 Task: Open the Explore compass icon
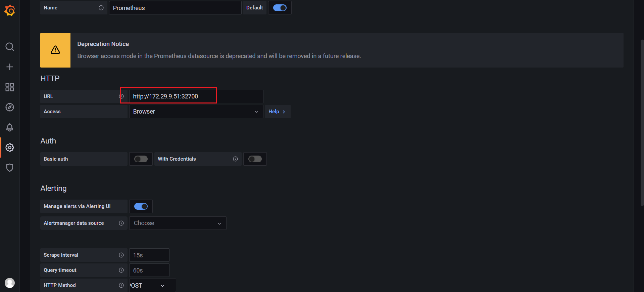10,107
